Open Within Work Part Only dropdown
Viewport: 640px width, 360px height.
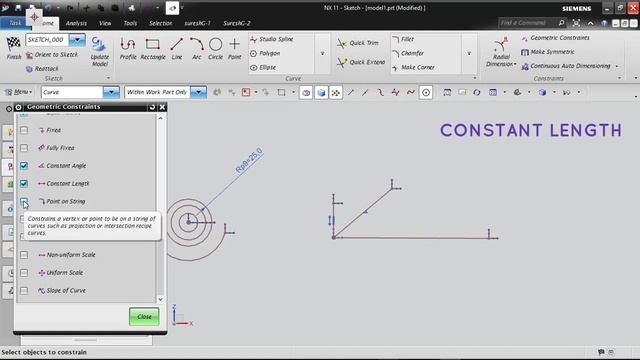[198, 92]
